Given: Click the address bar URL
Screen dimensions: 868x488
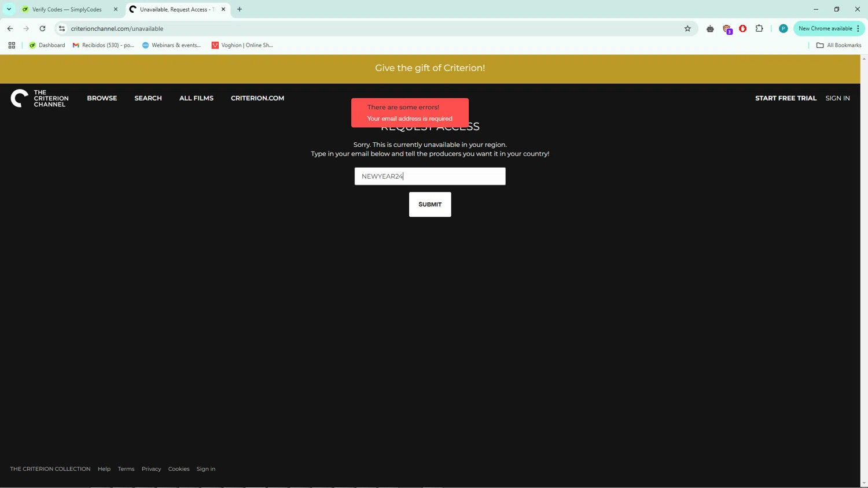Looking at the screenshot, I should point(117,28).
